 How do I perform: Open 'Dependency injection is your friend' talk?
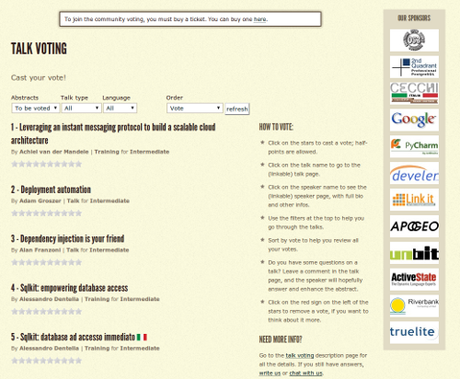pos(67,239)
